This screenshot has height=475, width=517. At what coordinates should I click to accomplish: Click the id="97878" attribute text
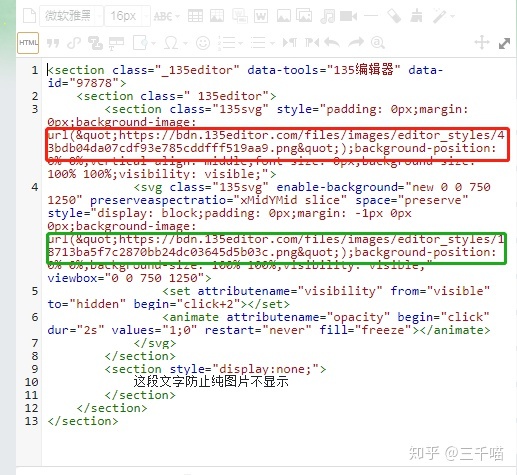[83, 83]
